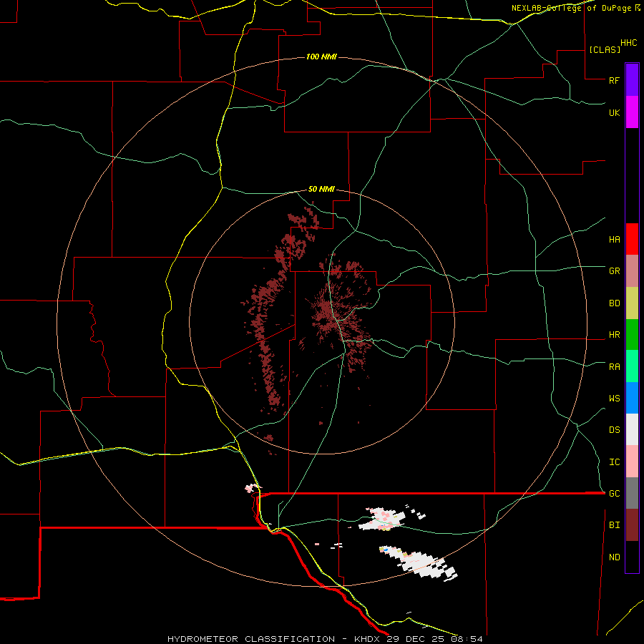Click the IC pink legend swatch

tap(632, 462)
